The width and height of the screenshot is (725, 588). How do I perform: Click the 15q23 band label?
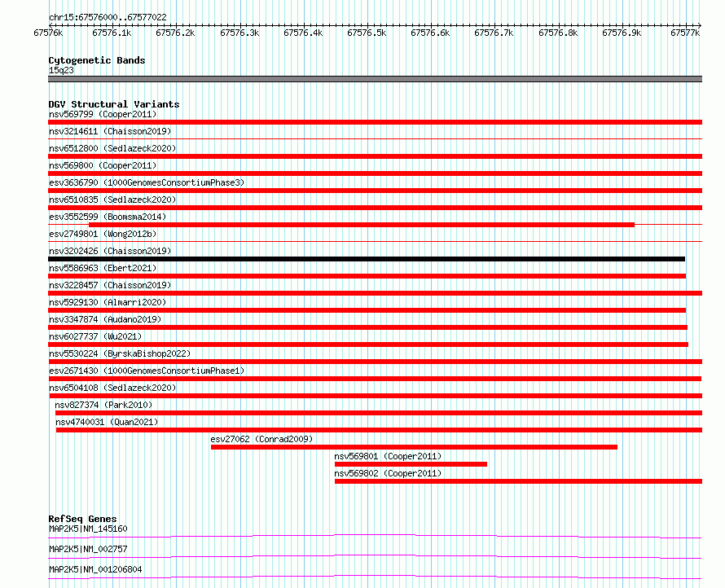tap(61, 70)
